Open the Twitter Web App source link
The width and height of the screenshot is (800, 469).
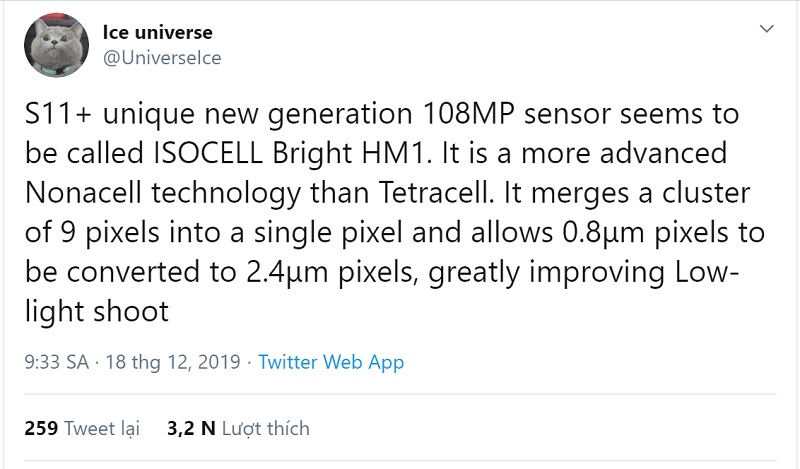331,362
